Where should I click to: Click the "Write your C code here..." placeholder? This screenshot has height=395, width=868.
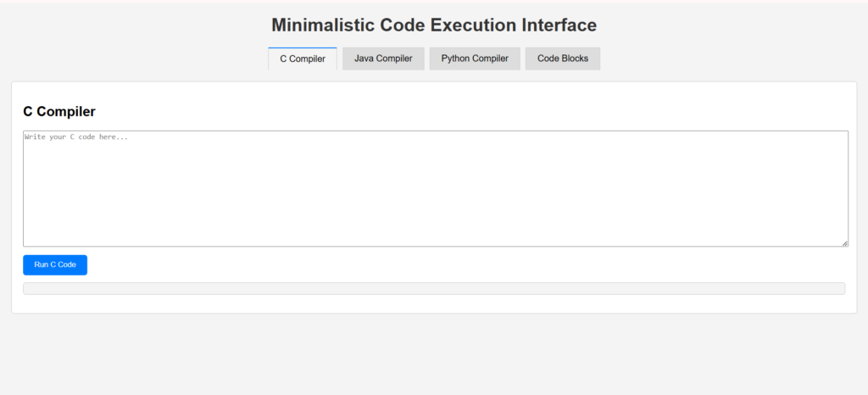point(76,136)
